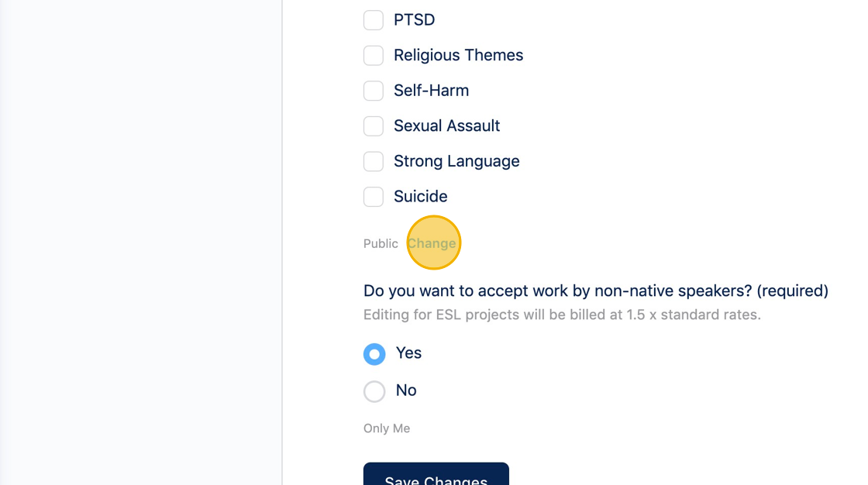
Task: Click the Only Me visibility text
Action: tap(387, 428)
